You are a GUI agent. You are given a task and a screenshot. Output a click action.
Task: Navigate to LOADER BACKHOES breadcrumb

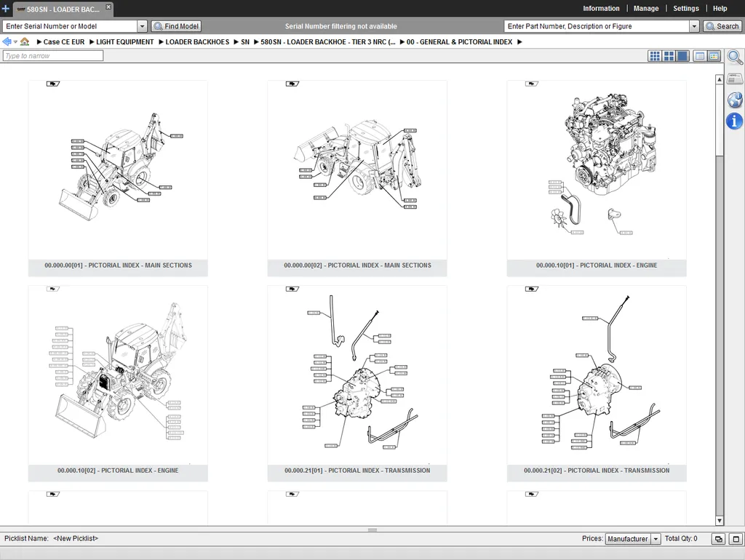click(x=197, y=41)
